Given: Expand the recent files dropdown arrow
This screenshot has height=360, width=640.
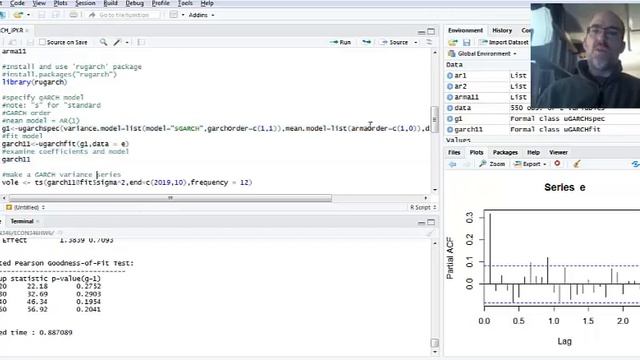Looking at the screenshot, I should tap(28, 15).
